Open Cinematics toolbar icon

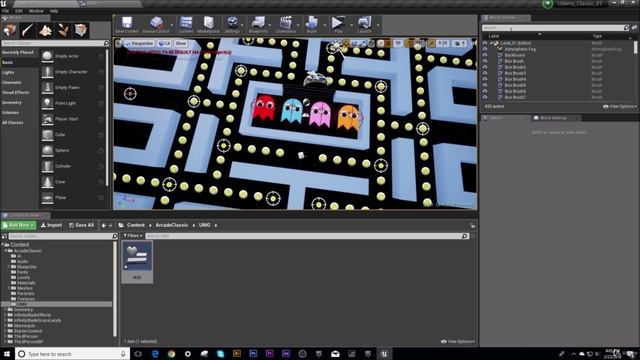(285, 24)
